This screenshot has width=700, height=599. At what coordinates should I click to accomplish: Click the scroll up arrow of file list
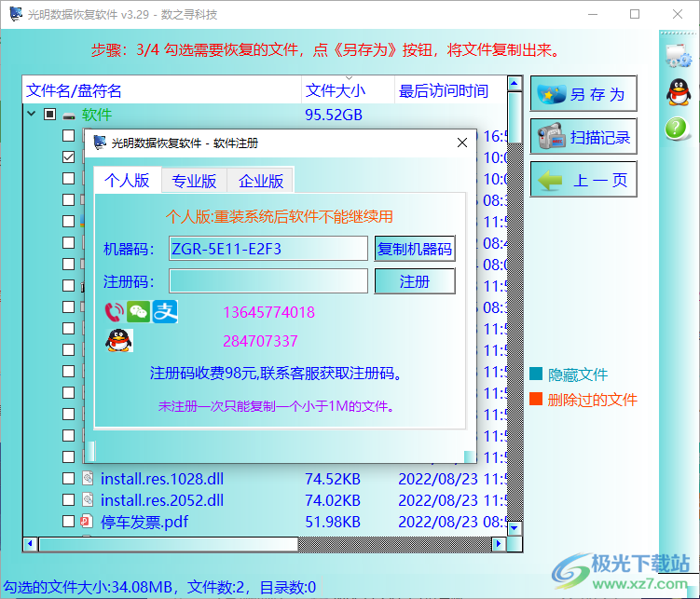click(515, 83)
